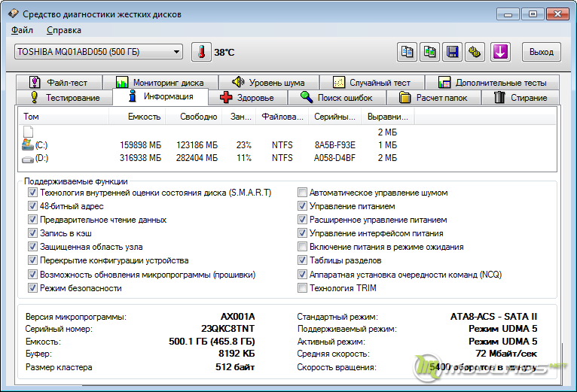Select the C: volume row icon
Screen dimensions: 577x392
coord(28,144)
